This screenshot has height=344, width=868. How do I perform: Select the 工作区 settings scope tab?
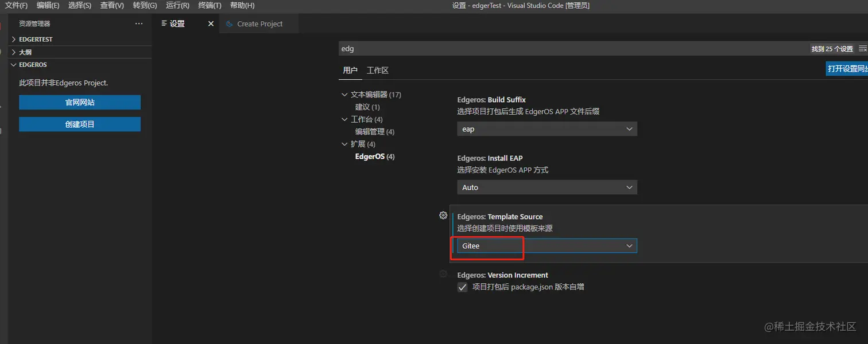click(378, 71)
